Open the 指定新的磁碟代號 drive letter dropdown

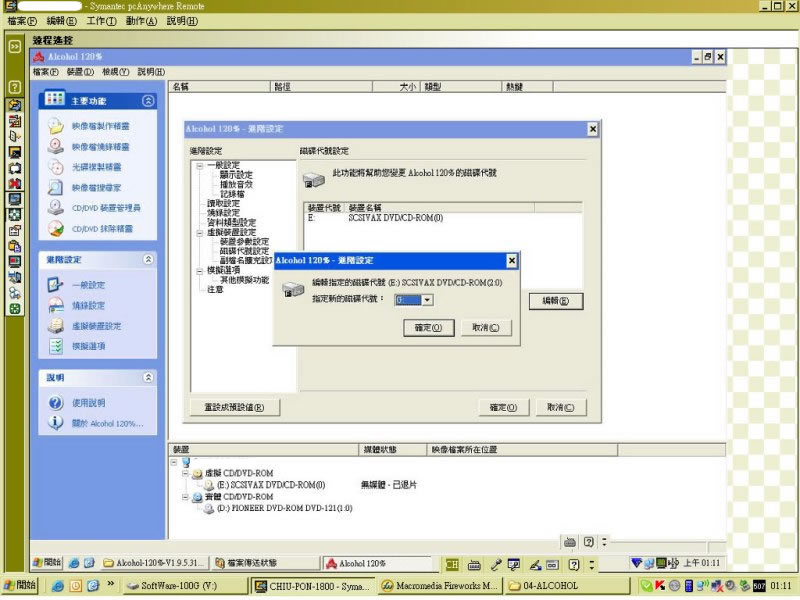point(428,300)
